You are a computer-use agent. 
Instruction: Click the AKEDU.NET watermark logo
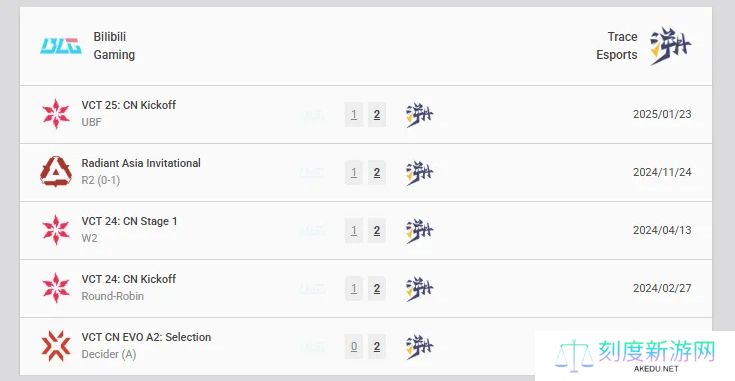coord(635,356)
